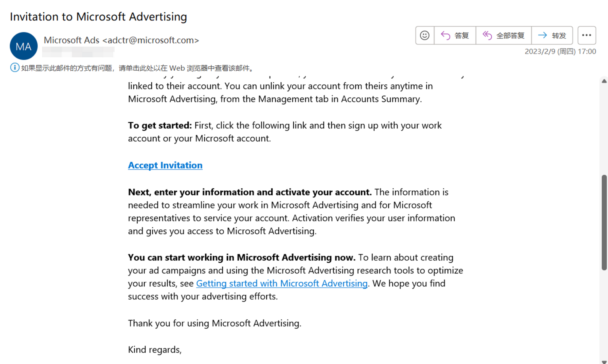Open the emoji reaction smiley icon
The image size is (608, 364).
point(425,35)
